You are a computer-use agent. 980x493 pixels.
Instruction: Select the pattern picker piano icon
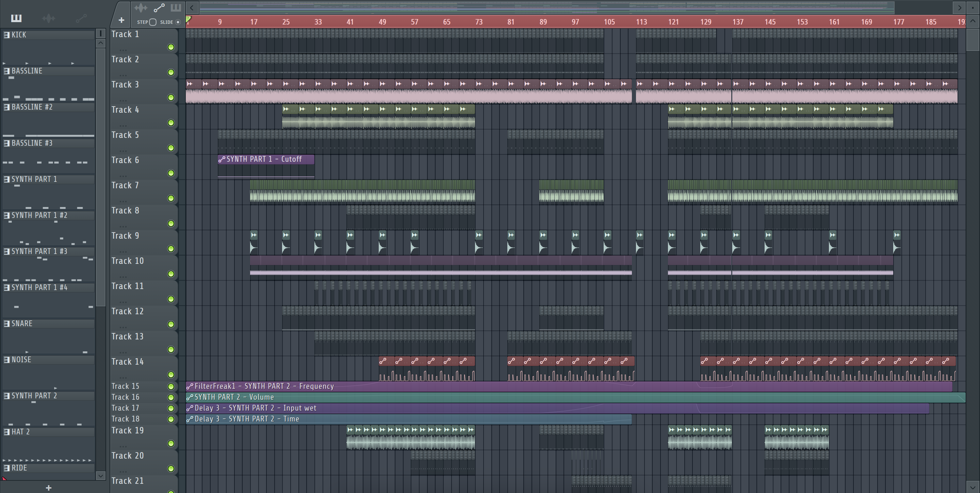[16, 18]
